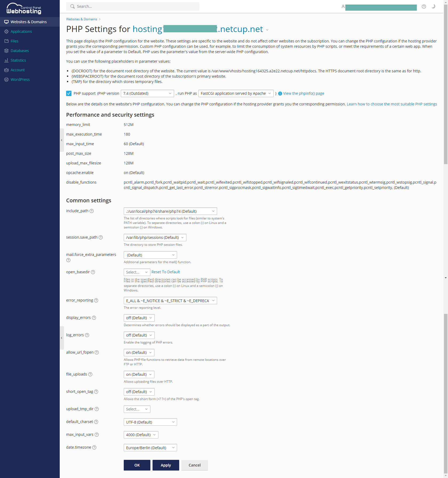Open Websites & Domains in sidebar

pos(30,22)
